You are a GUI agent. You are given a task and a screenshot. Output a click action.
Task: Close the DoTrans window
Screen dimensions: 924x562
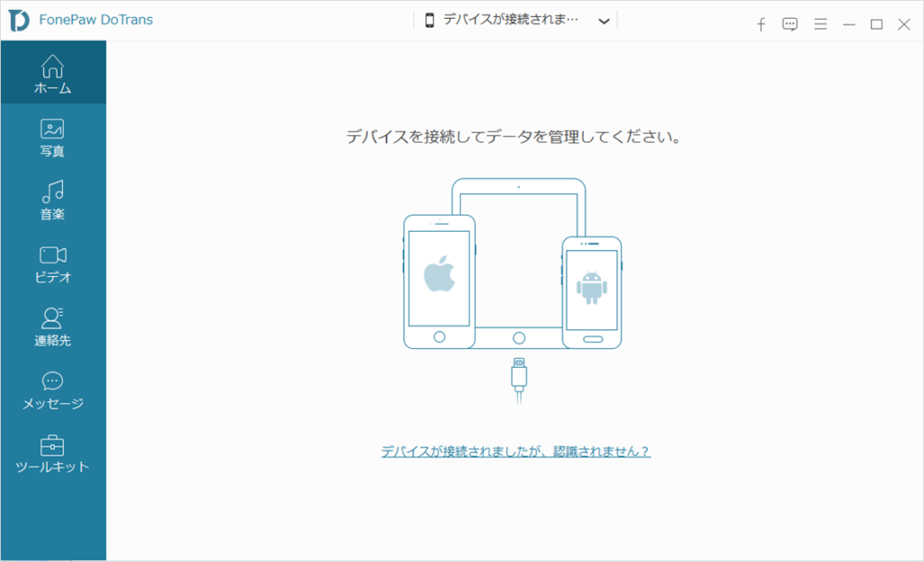[904, 24]
